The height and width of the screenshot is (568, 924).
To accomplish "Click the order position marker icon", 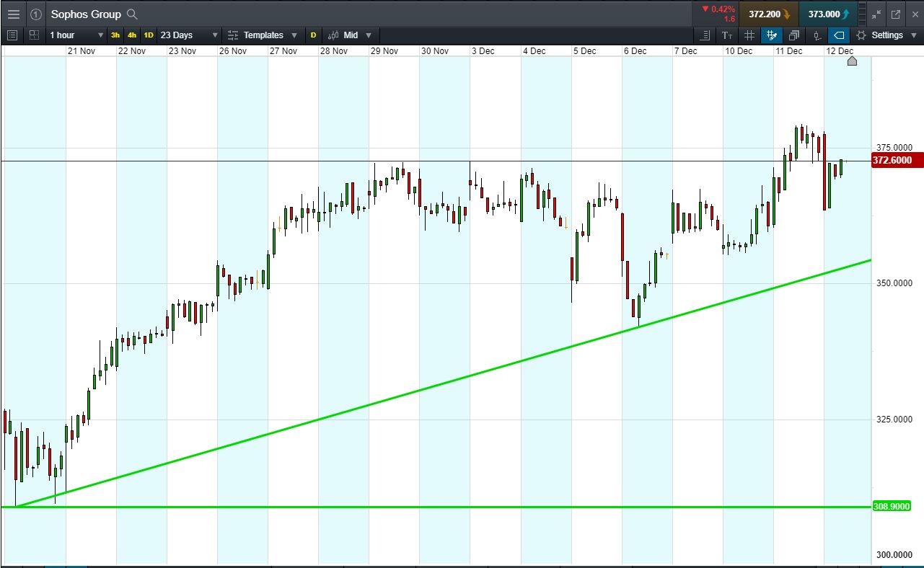I will [817, 35].
